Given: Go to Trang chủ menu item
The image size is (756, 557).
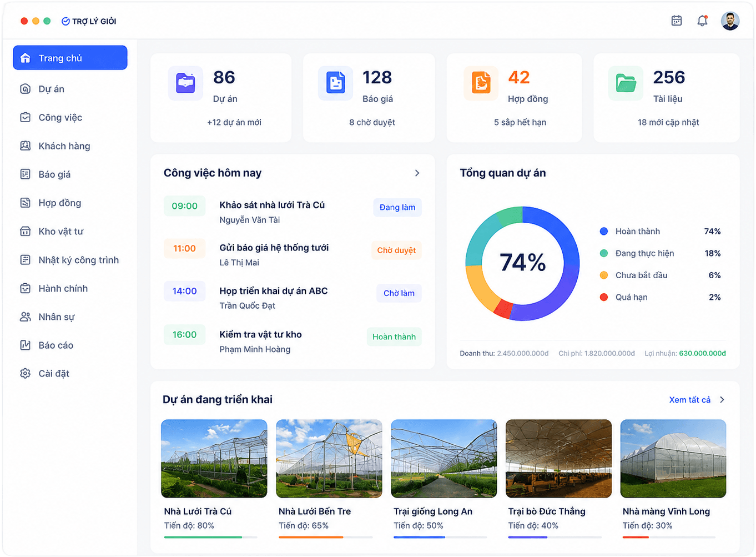Looking at the screenshot, I should (x=70, y=58).
